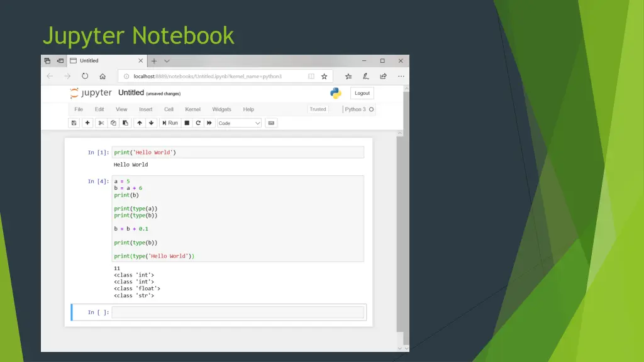Click the site information icon in address bar
Viewport: 644px width, 362px height.
pyautogui.click(x=126, y=76)
